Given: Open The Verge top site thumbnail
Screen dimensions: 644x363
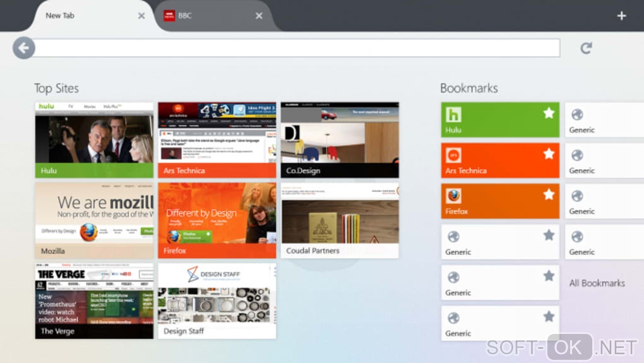Looking at the screenshot, I should click(x=94, y=301).
